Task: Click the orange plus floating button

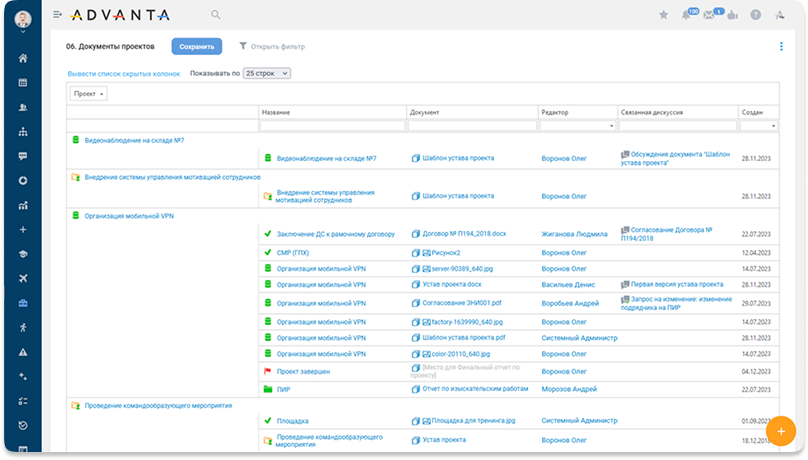Action: 780,429
